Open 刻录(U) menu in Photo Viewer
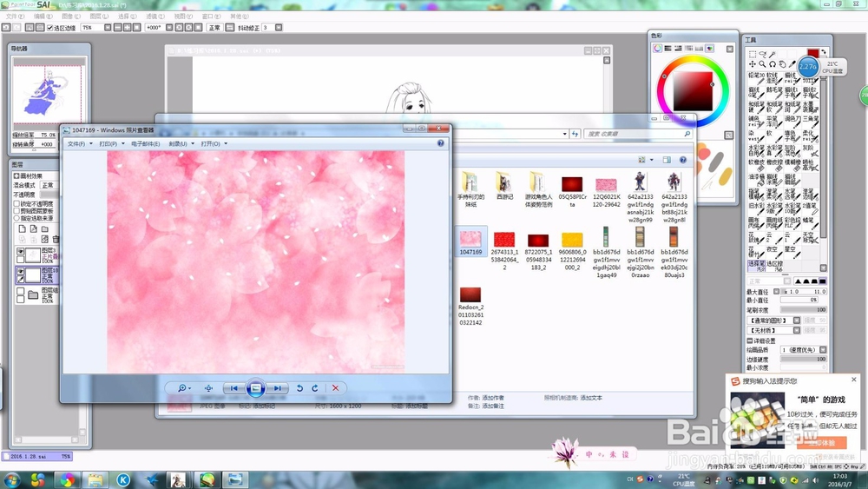The height and width of the screenshot is (489, 868). tap(181, 144)
